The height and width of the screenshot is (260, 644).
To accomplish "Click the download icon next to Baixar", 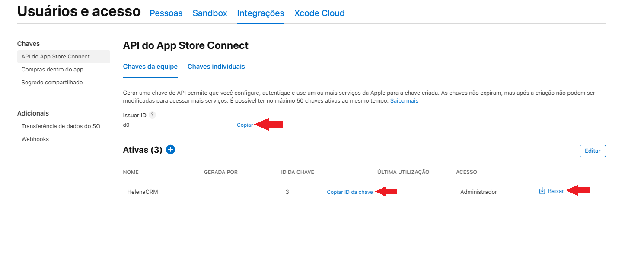I will (x=542, y=191).
